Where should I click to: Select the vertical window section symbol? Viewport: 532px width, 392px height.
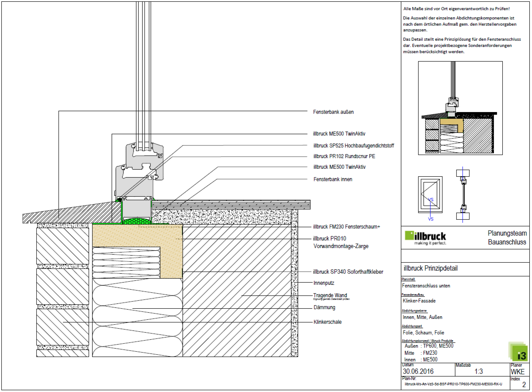[x=462, y=194]
